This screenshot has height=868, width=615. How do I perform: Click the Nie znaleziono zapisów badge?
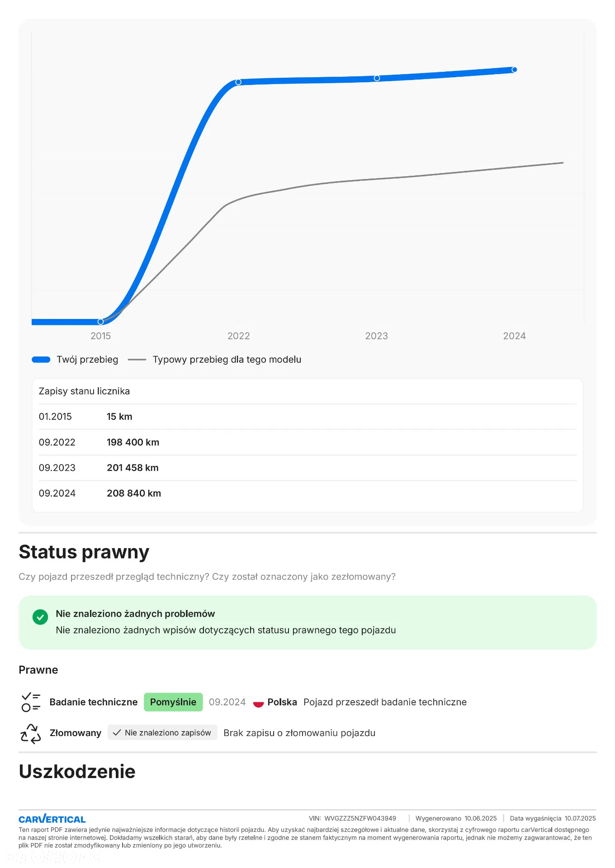tap(162, 732)
